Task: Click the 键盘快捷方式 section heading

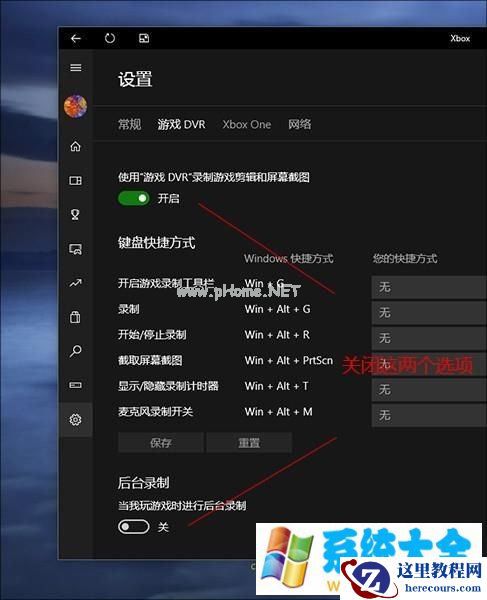Action: [x=156, y=243]
